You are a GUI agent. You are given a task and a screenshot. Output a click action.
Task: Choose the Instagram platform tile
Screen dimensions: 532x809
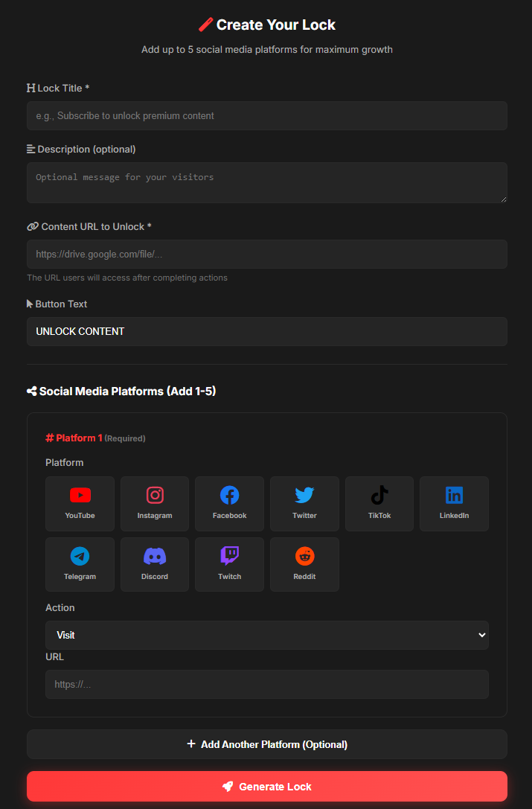point(155,503)
